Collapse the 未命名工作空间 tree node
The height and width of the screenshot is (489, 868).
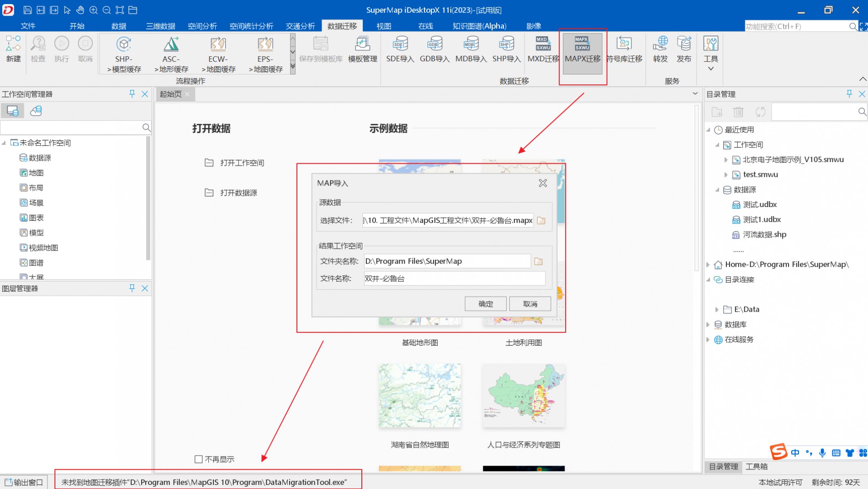[x=4, y=143]
